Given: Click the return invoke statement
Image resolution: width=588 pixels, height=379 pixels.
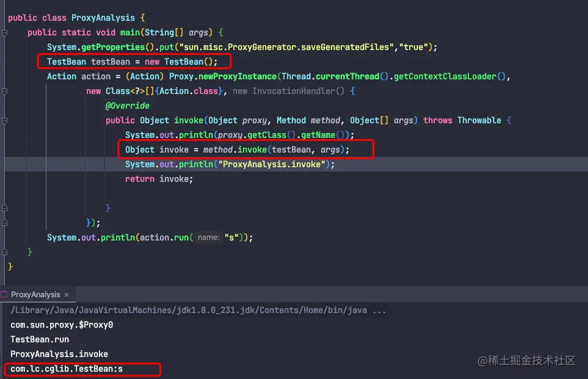Looking at the screenshot, I should [159, 179].
